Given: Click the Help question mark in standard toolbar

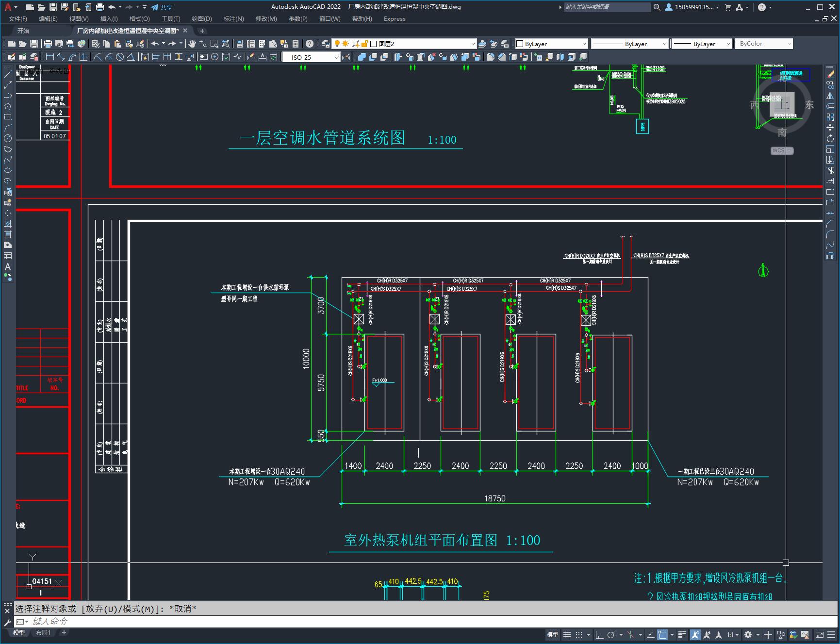Looking at the screenshot, I should (310, 44).
